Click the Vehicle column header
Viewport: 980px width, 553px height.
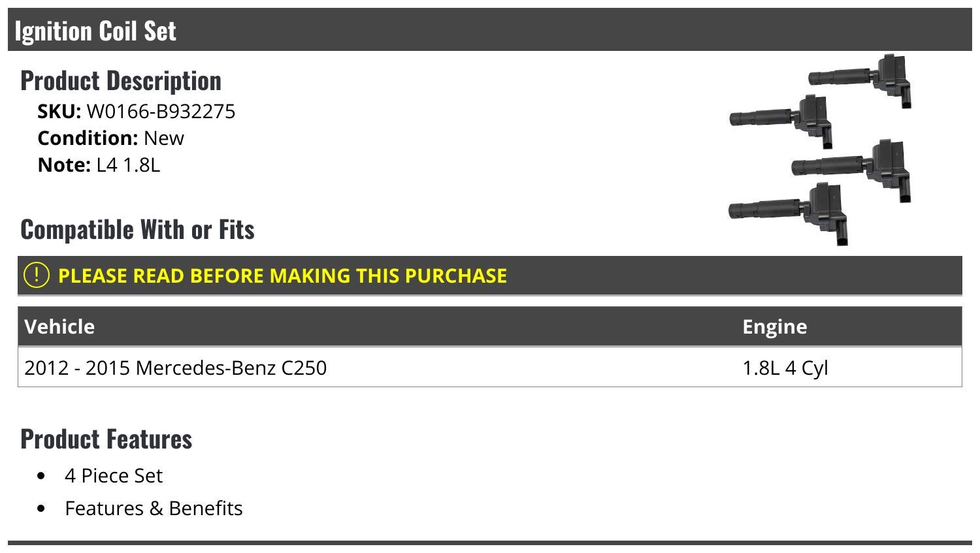point(59,326)
